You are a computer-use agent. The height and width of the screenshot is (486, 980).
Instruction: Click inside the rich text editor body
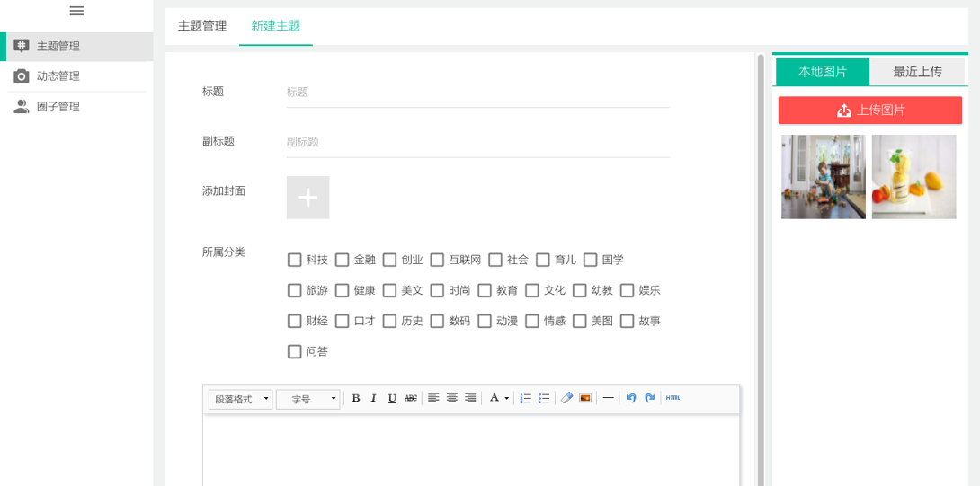tap(471, 450)
